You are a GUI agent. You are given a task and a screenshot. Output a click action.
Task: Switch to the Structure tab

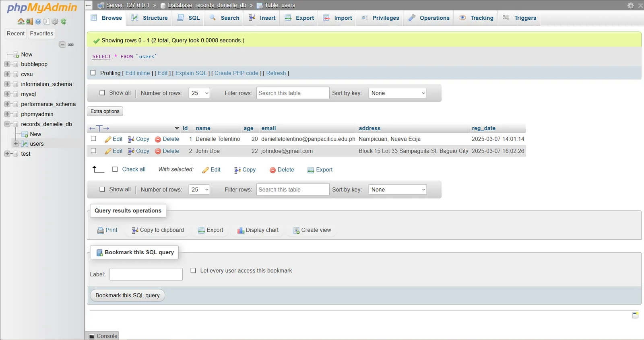150,18
